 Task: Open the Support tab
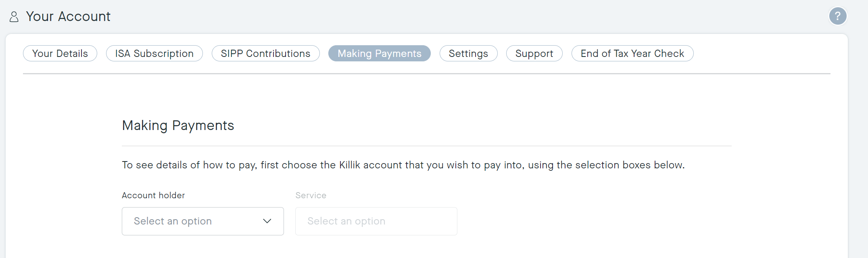[x=534, y=53]
